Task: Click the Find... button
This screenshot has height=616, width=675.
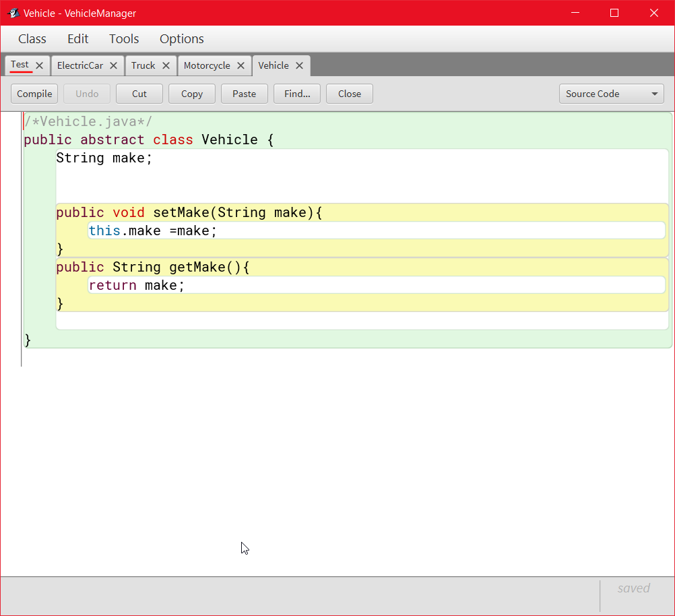Action: [296, 94]
